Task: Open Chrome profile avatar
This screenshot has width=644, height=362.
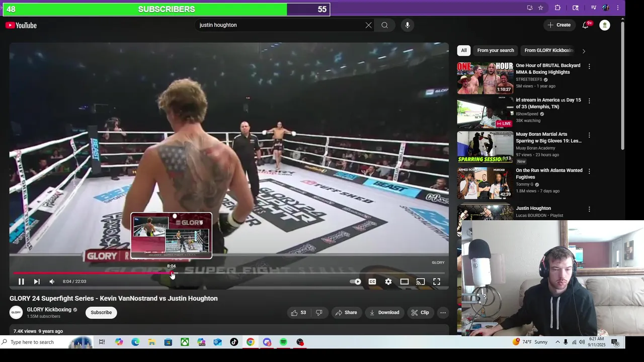Action: click(x=606, y=8)
